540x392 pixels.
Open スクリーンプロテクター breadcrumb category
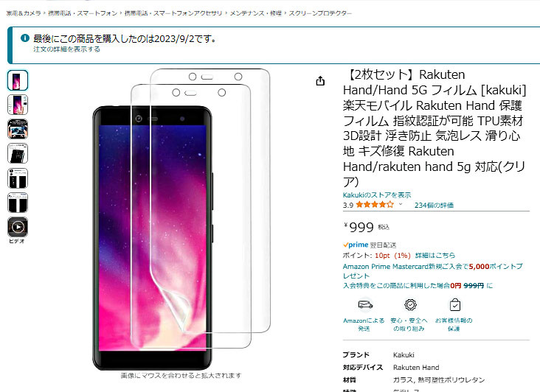coord(320,13)
